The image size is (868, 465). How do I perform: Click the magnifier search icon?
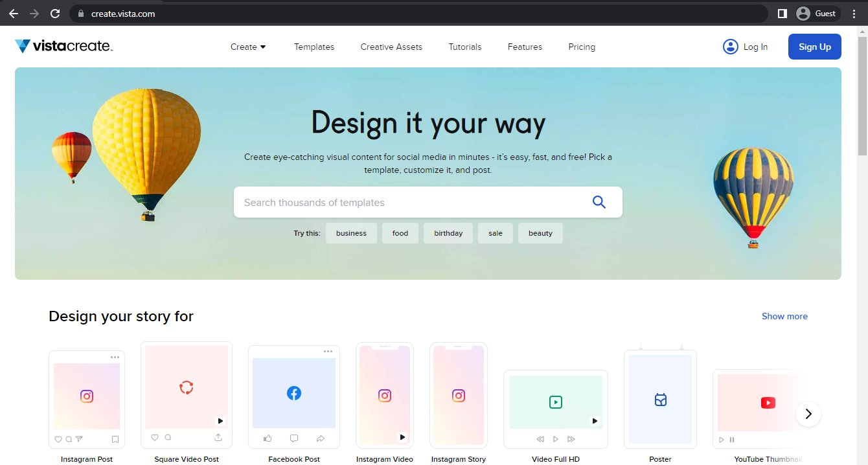[599, 202]
